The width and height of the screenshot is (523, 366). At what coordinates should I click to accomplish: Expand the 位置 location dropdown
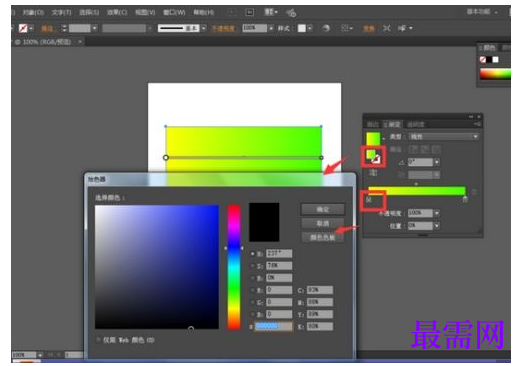[437, 226]
